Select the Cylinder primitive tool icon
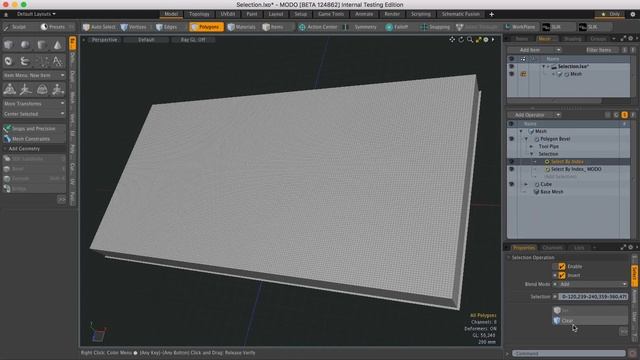This screenshot has width=640, height=360. click(41, 45)
